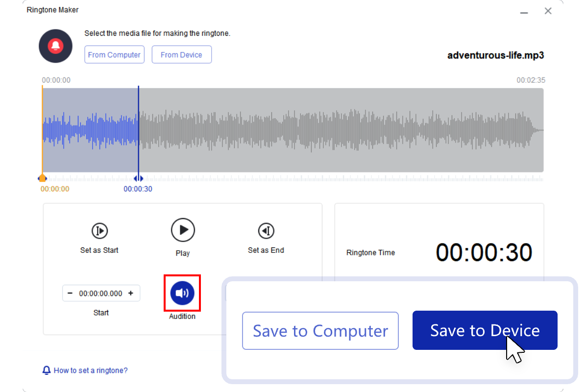Click Save to Device button
586x392 pixels.
pyautogui.click(x=485, y=330)
